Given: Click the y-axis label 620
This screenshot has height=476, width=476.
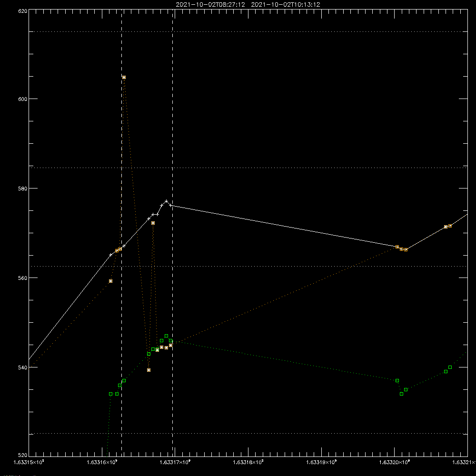Looking at the screenshot, I should point(23,11).
